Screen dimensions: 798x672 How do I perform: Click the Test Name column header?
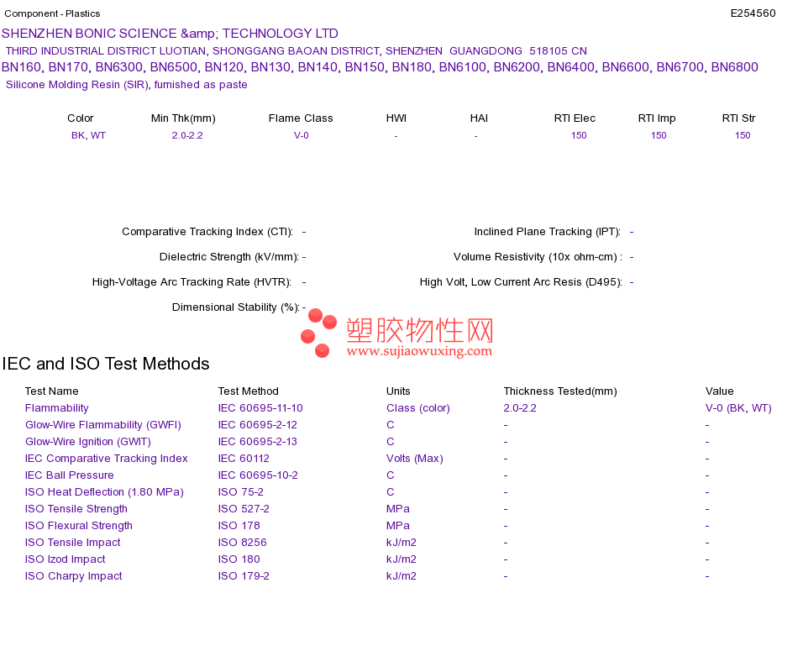point(52,391)
